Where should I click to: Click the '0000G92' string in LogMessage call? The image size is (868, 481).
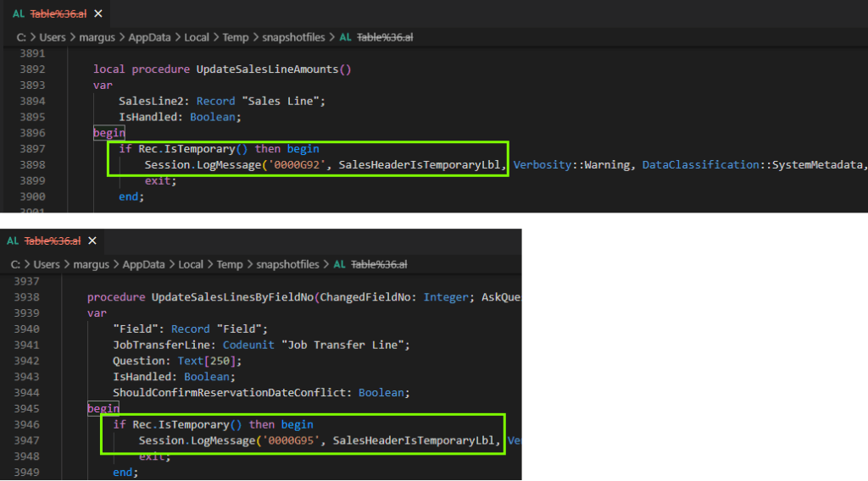coord(299,164)
